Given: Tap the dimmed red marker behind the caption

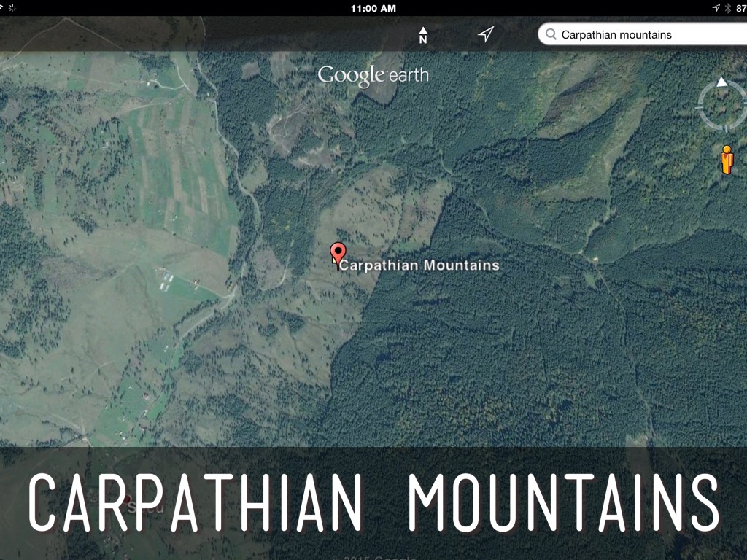Looking at the screenshot, I should pyautogui.click(x=128, y=502).
